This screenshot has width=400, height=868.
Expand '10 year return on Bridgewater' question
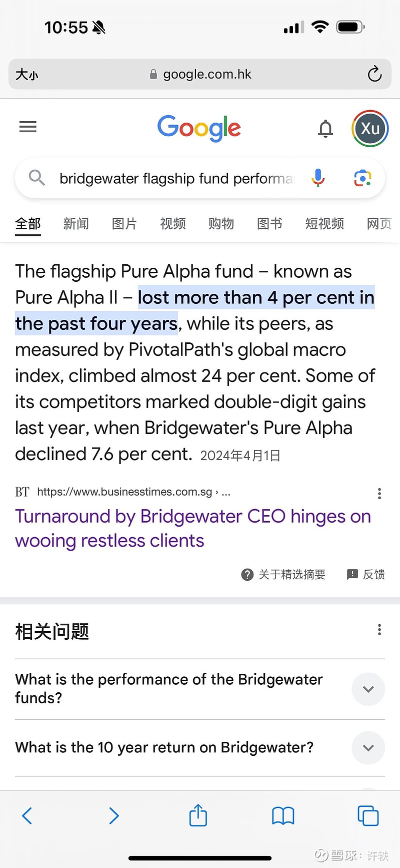click(200, 748)
